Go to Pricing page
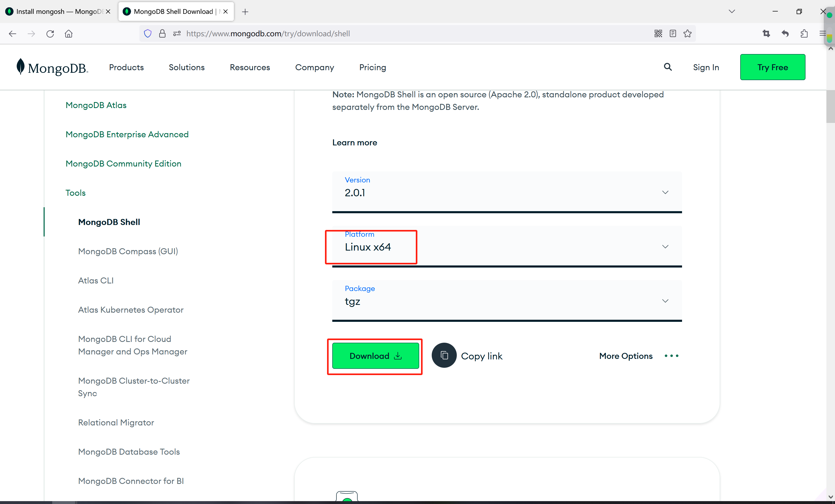Image resolution: width=835 pixels, height=504 pixels. (x=373, y=67)
